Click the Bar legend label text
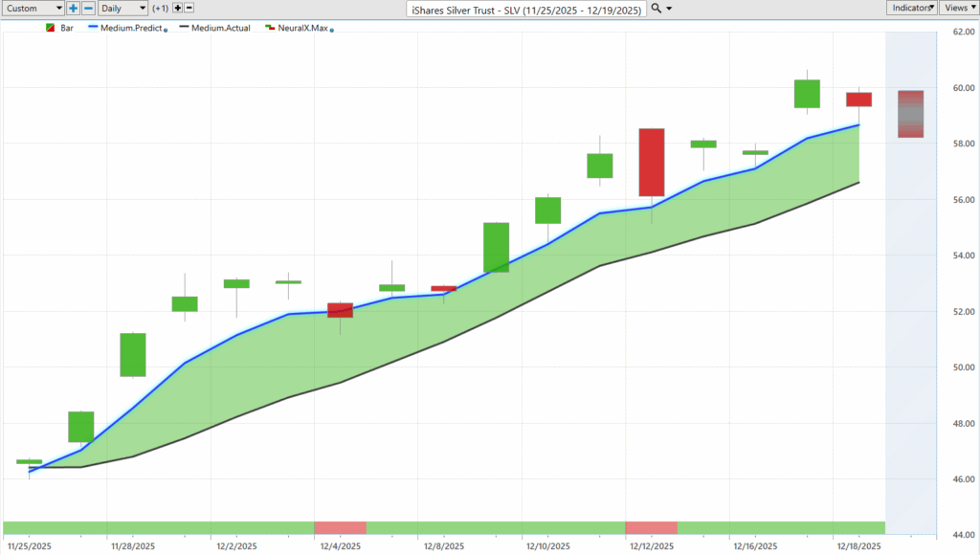The width and height of the screenshot is (980, 555). [66, 28]
